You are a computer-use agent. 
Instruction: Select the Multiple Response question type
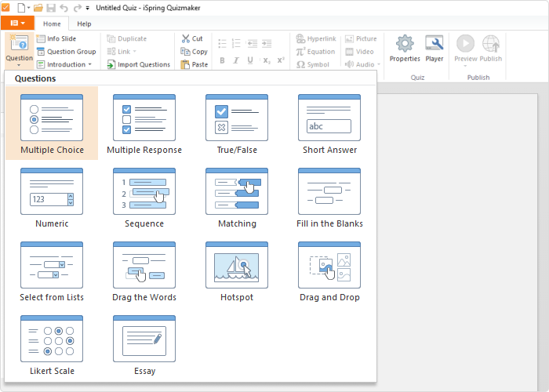[144, 124]
